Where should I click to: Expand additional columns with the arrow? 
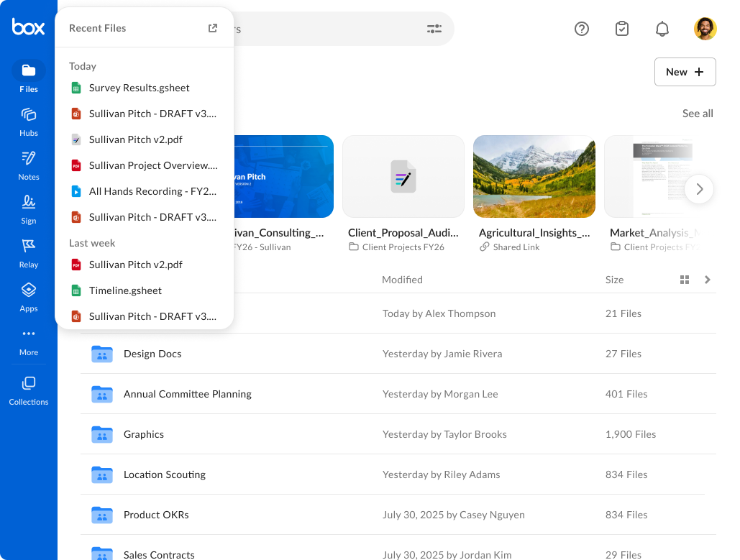pos(708,280)
